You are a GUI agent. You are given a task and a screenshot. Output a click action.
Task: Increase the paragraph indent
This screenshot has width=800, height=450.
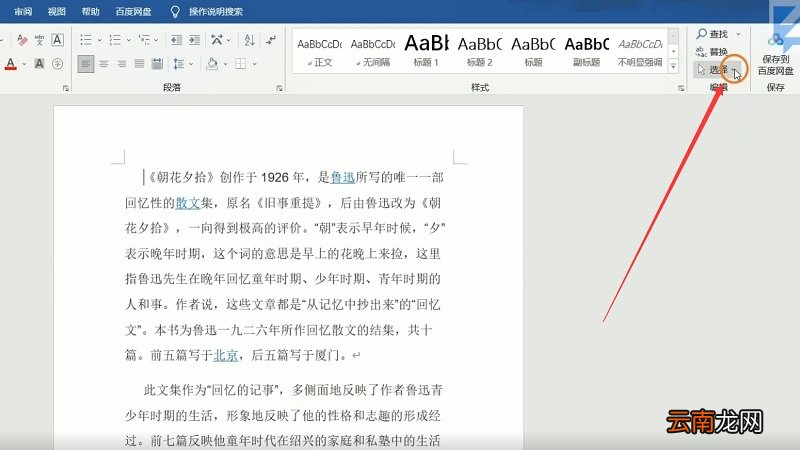(x=194, y=40)
